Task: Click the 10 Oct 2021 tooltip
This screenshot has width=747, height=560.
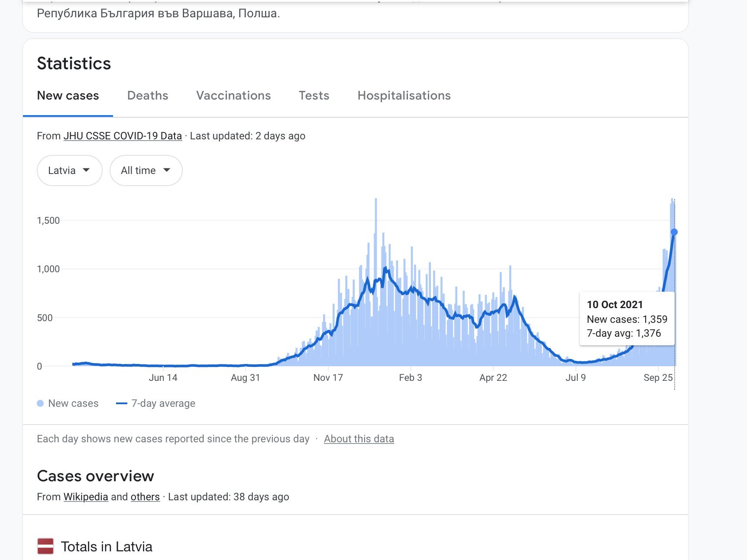Action: 627,319
